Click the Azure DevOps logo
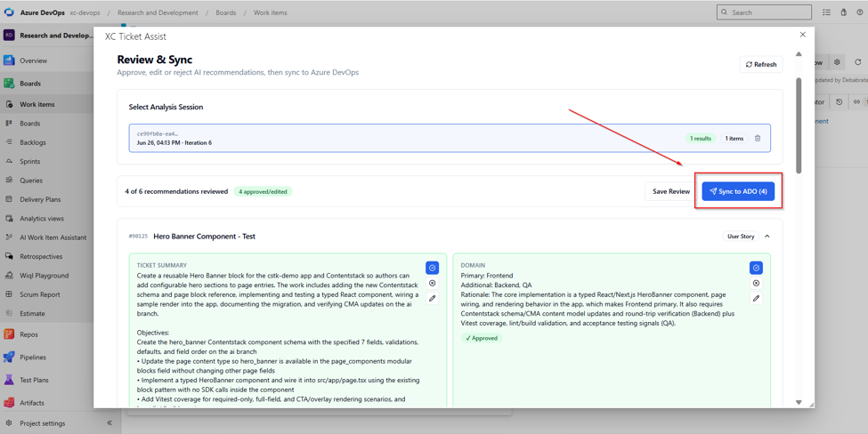 click(9, 12)
